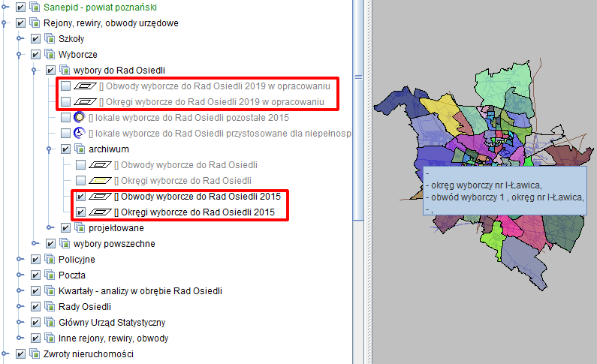The image size is (597, 364).
Task: Expand the wybory powszechne node
Action: click(x=35, y=244)
